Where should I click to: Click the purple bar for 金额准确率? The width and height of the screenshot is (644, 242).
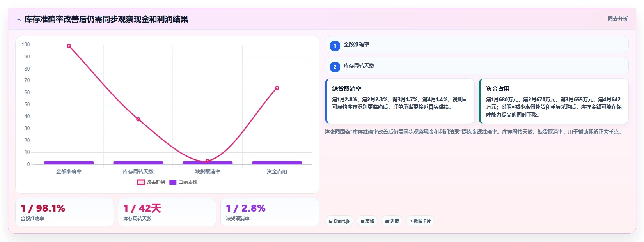(x=69, y=163)
